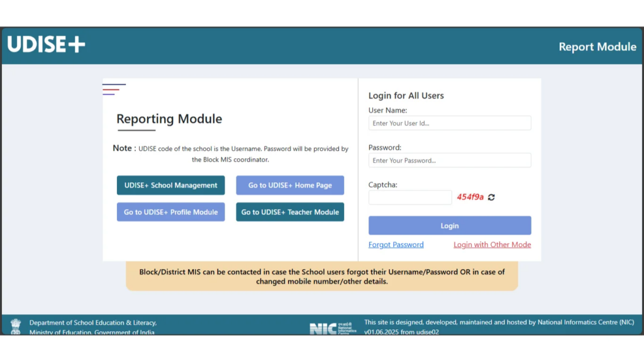Image resolution: width=644 pixels, height=362 pixels.
Task: Select Login with Other Mode
Action: (492, 244)
